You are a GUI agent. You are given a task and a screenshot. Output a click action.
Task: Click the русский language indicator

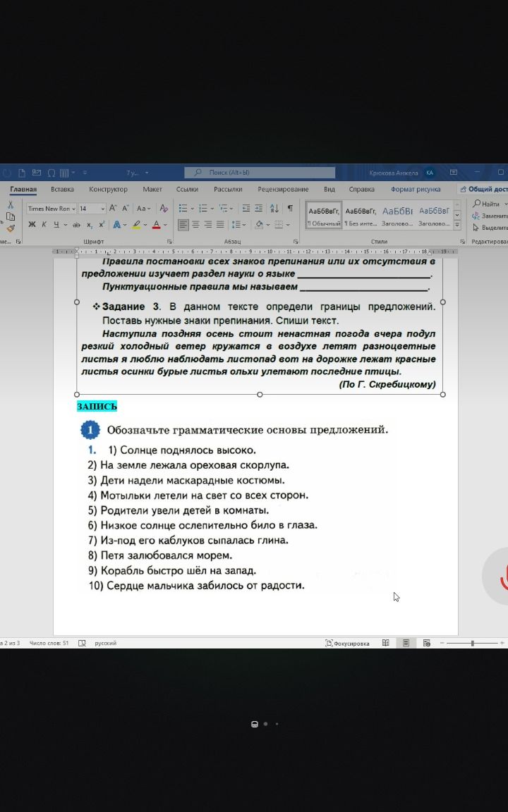105,643
